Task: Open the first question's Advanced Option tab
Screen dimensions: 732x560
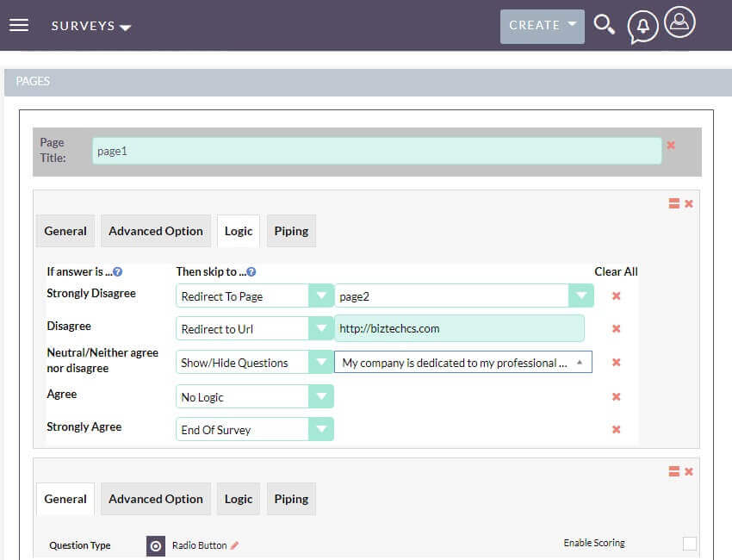Action: [156, 231]
